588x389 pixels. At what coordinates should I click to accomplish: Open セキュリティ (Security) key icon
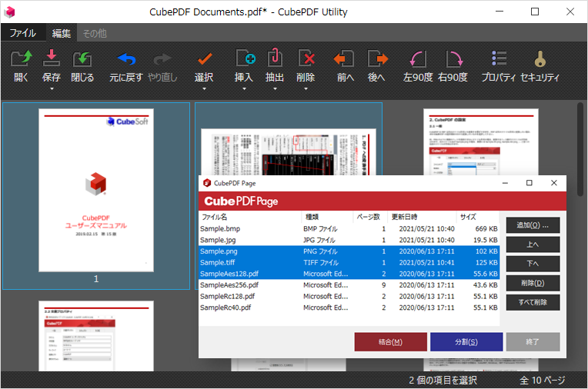point(540,58)
